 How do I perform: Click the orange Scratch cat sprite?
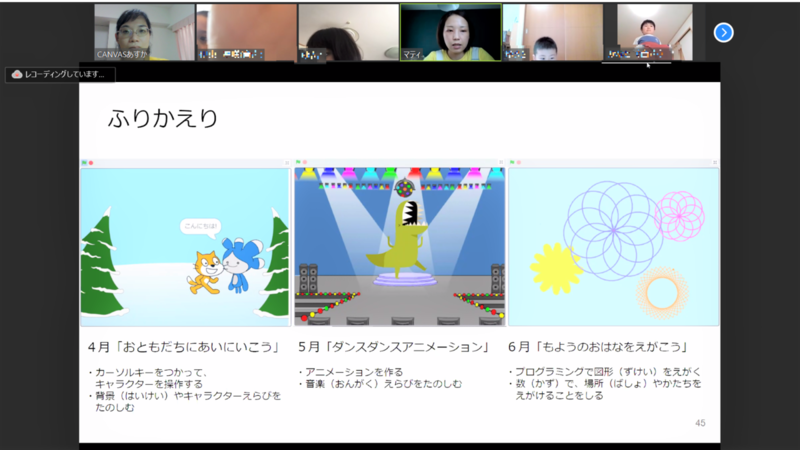(x=204, y=271)
